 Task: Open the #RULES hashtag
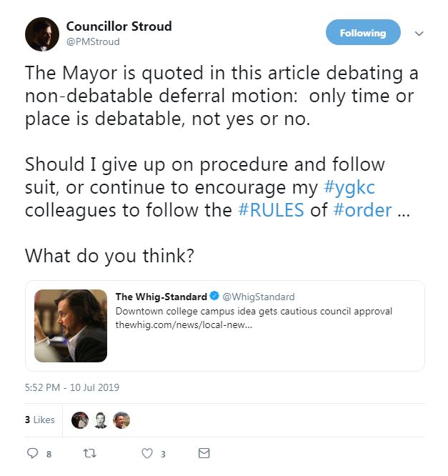pyautogui.click(x=271, y=209)
